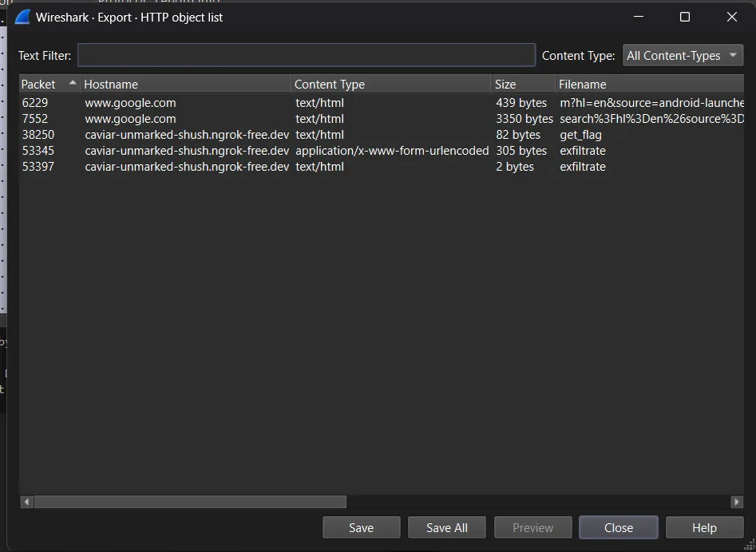Open Help for the export dialog
This screenshot has width=756, height=552.
(704, 527)
